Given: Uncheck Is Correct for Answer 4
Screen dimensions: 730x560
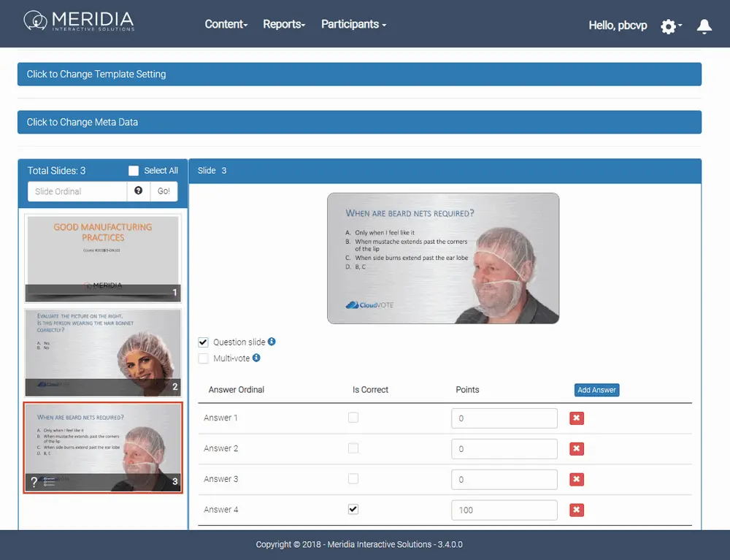Looking at the screenshot, I should tap(353, 510).
